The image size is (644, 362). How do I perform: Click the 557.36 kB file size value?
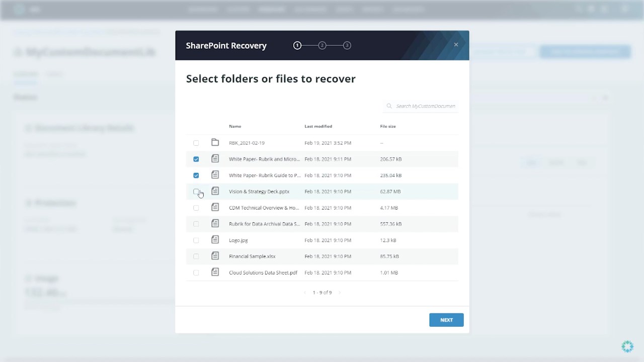(x=391, y=224)
